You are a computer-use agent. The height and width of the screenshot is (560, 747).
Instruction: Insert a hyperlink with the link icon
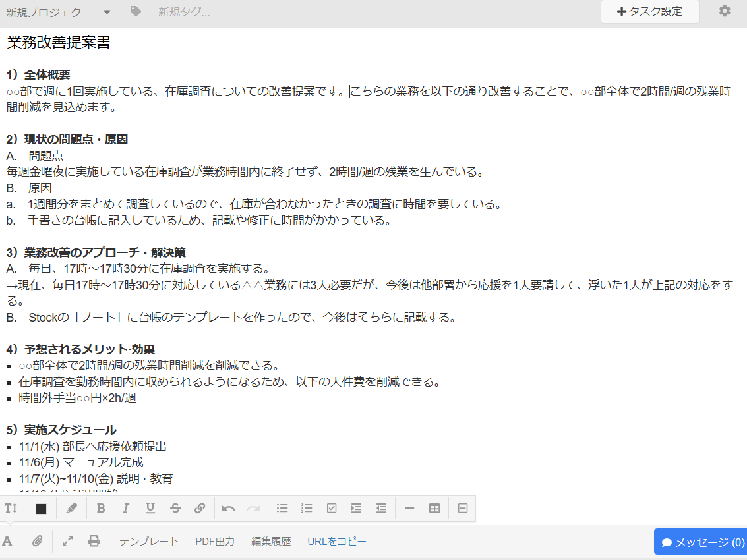pyautogui.click(x=199, y=508)
